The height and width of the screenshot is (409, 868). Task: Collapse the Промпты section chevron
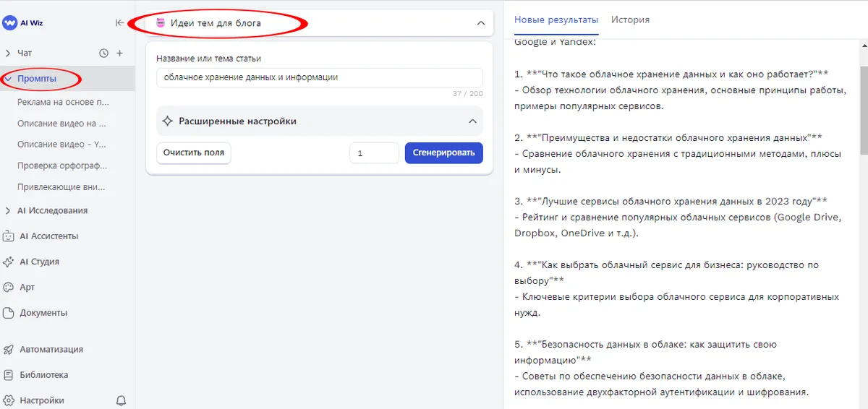(x=8, y=78)
